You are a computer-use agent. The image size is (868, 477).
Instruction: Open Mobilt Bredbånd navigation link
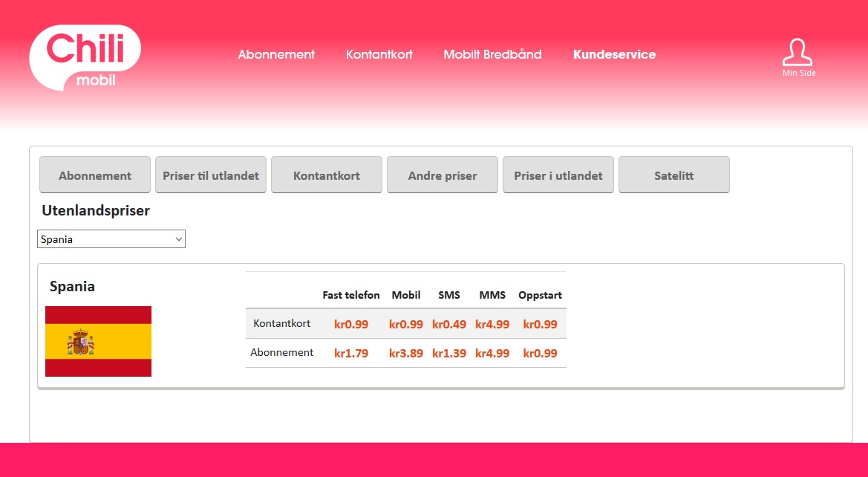493,54
